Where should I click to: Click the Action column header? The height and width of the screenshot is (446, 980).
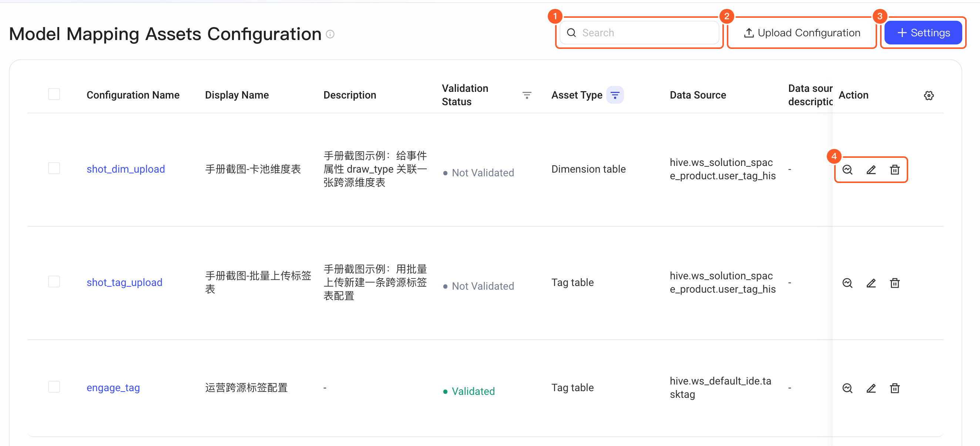tap(853, 95)
